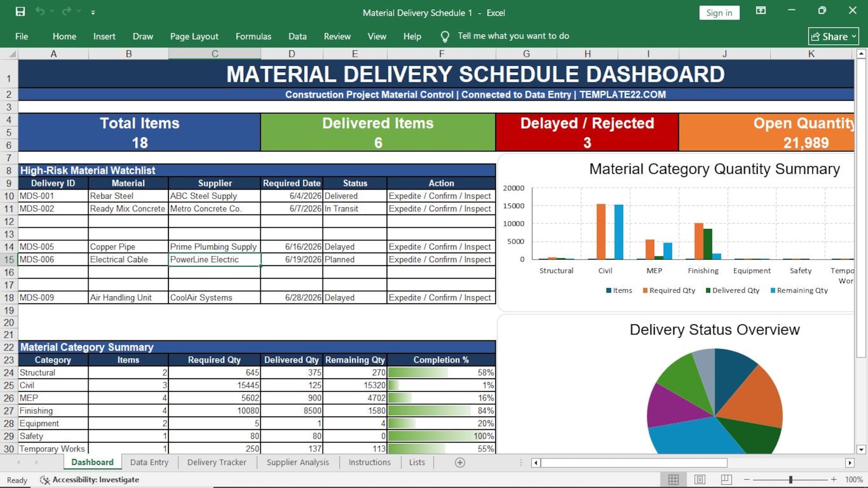868x488 pixels.
Task: Open the Page Layout ribbon tab
Action: (194, 36)
